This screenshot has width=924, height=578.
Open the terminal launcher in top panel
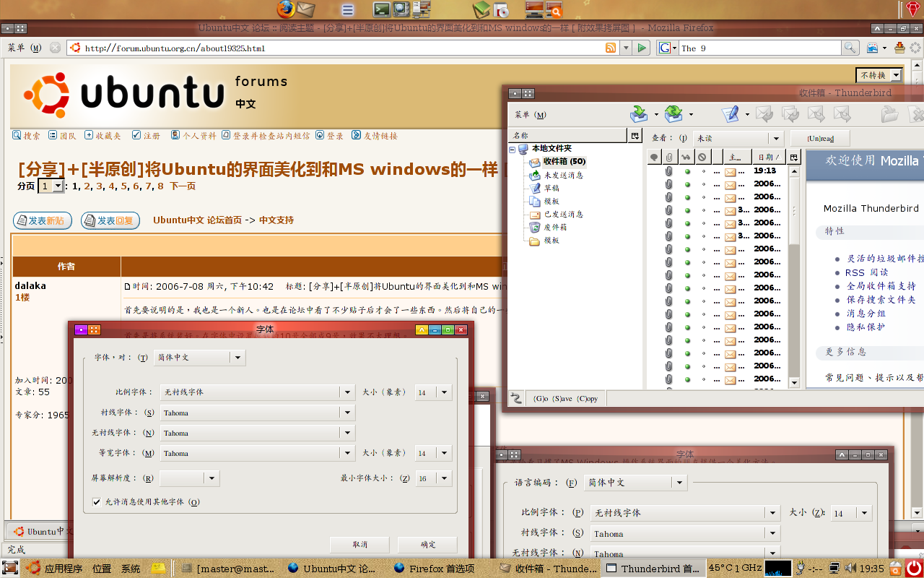coord(382,9)
